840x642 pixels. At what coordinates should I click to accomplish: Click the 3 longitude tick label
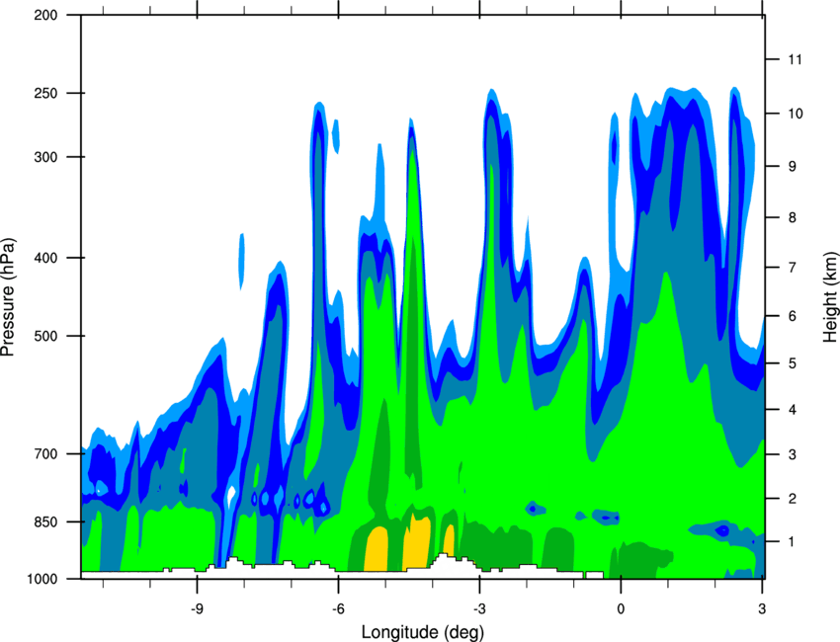pos(762,609)
